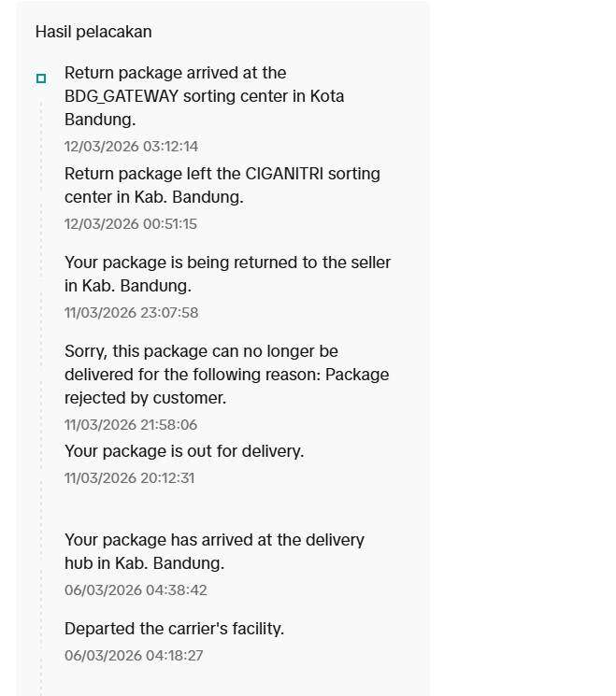616x696 pixels.
Task: Select the 'arrived at the delivery hub' entry
Action: coord(214,551)
